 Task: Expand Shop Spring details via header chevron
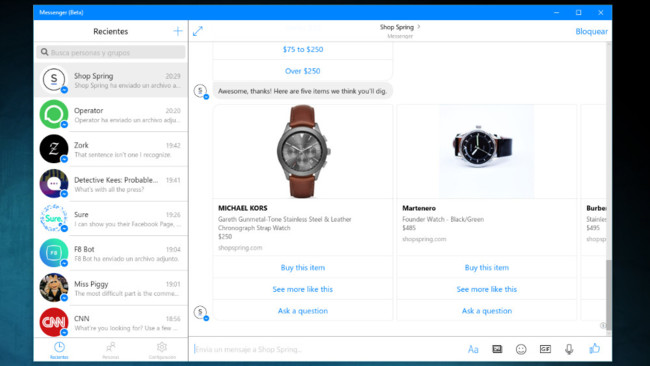pos(419,27)
